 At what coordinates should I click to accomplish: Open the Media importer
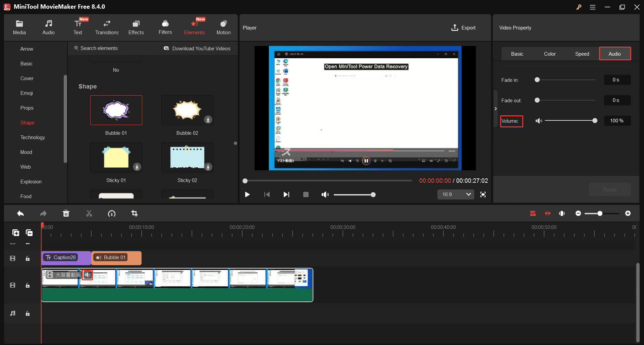pos(19,27)
